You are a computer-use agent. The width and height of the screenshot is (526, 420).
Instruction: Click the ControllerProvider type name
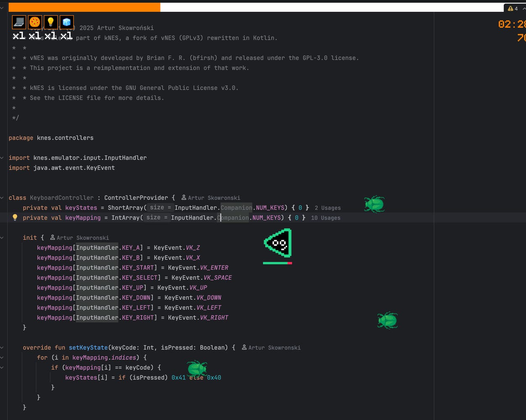point(136,198)
